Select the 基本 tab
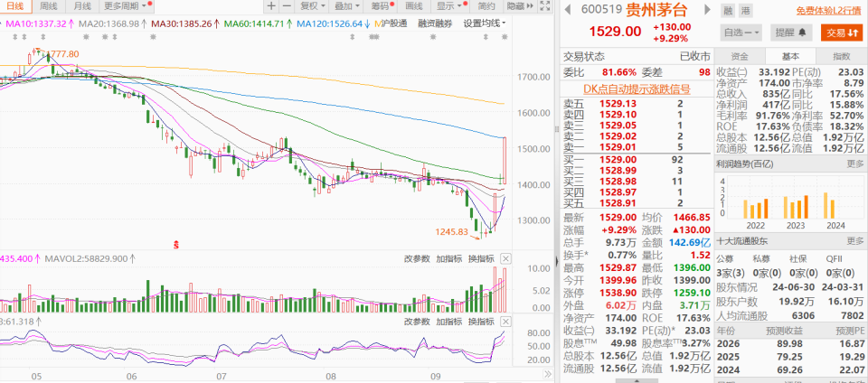 click(x=790, y=56)
